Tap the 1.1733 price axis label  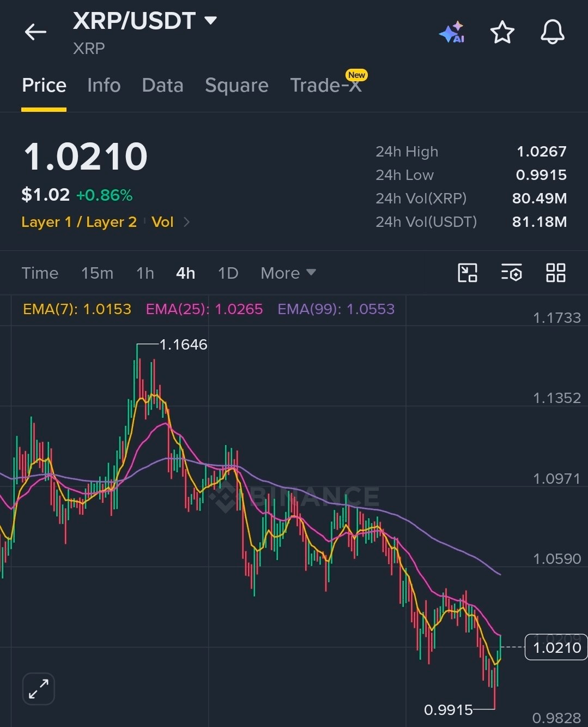click(557, 318)
